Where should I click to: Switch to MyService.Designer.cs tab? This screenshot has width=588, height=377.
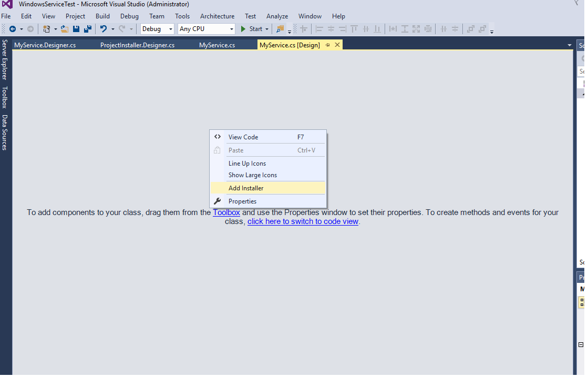(45, 45)
